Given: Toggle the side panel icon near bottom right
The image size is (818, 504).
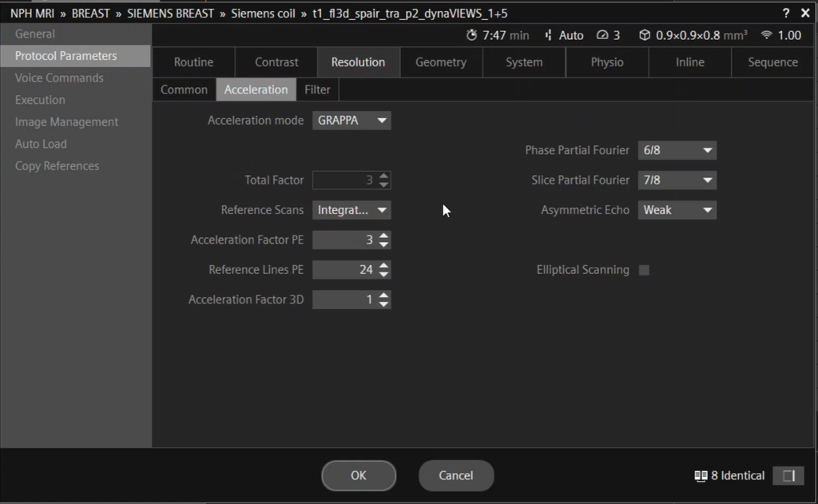Looking at the screenshot, I should click(x=788, y=475).
